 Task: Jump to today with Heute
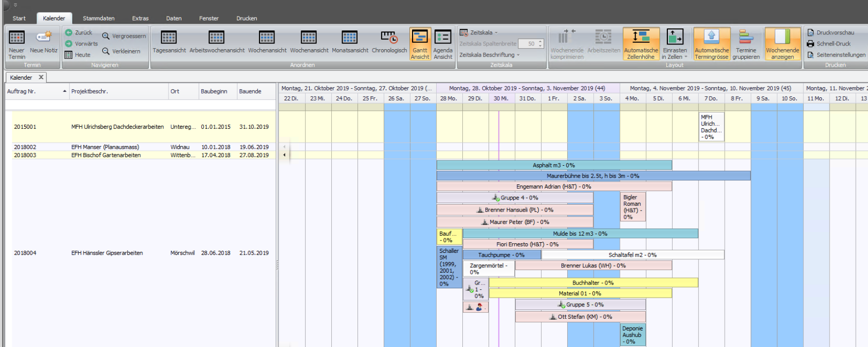tap(78, 55)
